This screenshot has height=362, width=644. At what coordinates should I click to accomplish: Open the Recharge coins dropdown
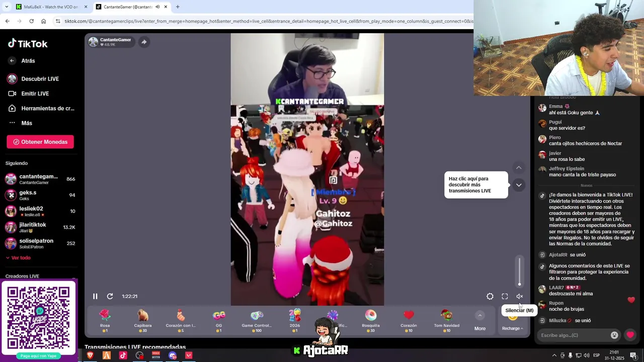[512, 328]
